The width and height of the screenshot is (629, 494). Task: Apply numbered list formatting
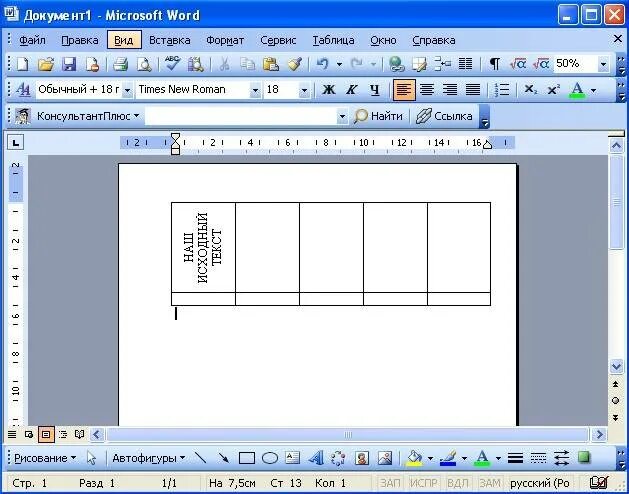[501, 90]
